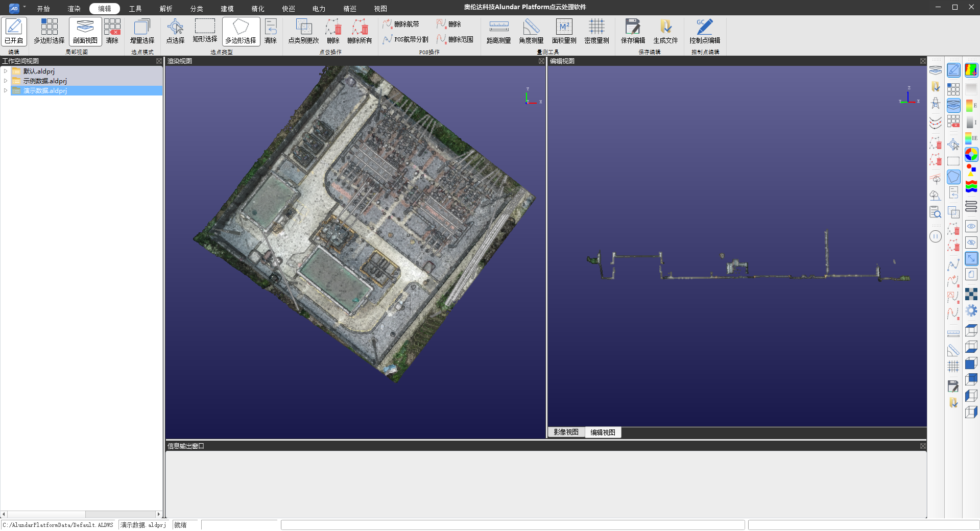Click 清除 in the 选点类型 group

(270, 32)
